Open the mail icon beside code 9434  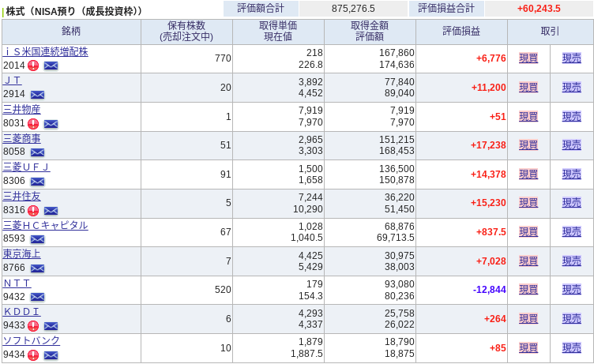click(51, 355)
